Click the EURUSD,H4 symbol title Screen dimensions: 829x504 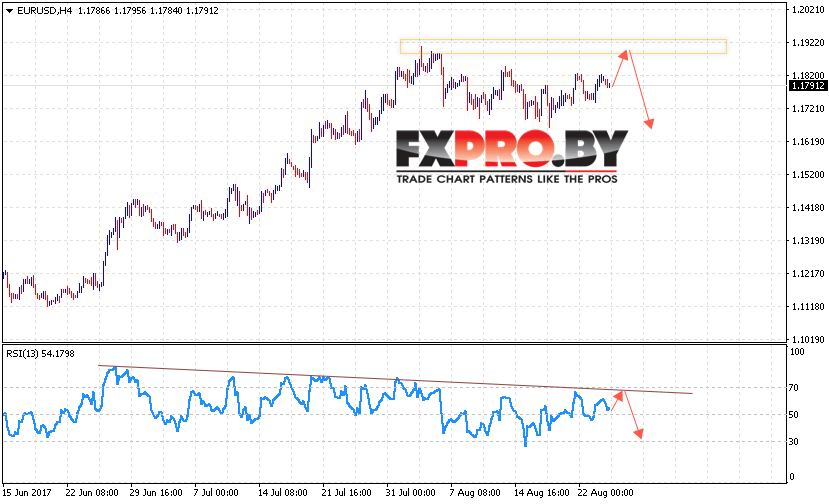click(x=44, y=11)
